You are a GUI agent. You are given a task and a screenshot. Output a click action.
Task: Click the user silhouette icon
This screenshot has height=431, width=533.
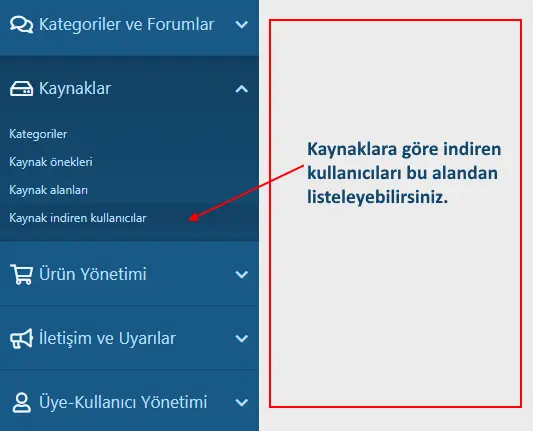[x=21, y=402]
